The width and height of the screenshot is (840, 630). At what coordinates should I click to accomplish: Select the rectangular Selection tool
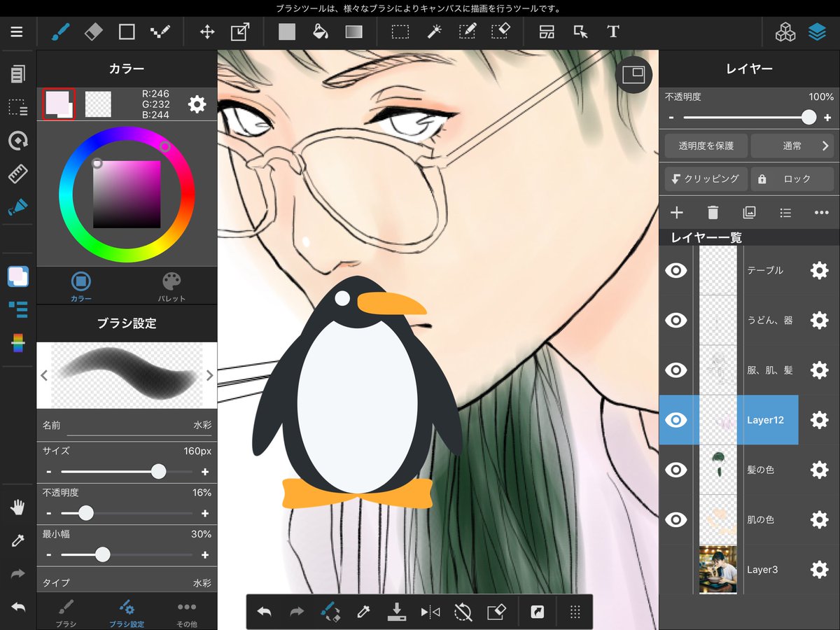400,31
